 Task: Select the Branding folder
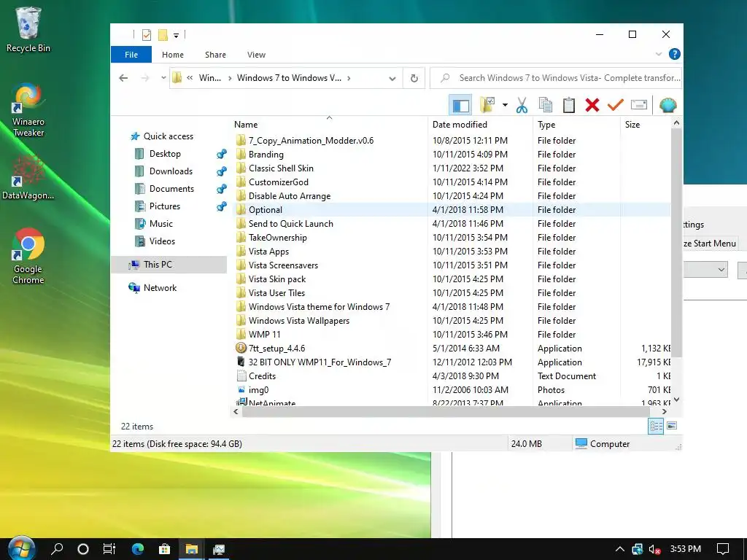click(266, 155)
